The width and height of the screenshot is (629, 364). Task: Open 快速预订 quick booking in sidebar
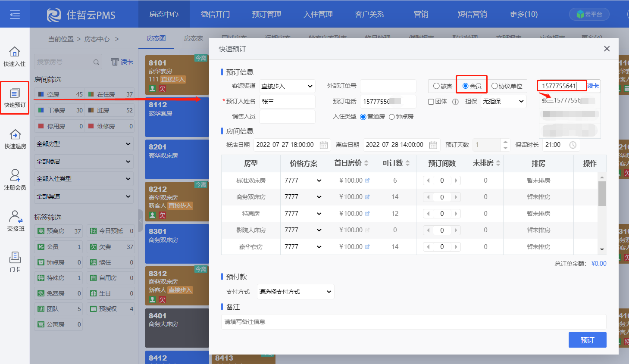coord(15,98)
